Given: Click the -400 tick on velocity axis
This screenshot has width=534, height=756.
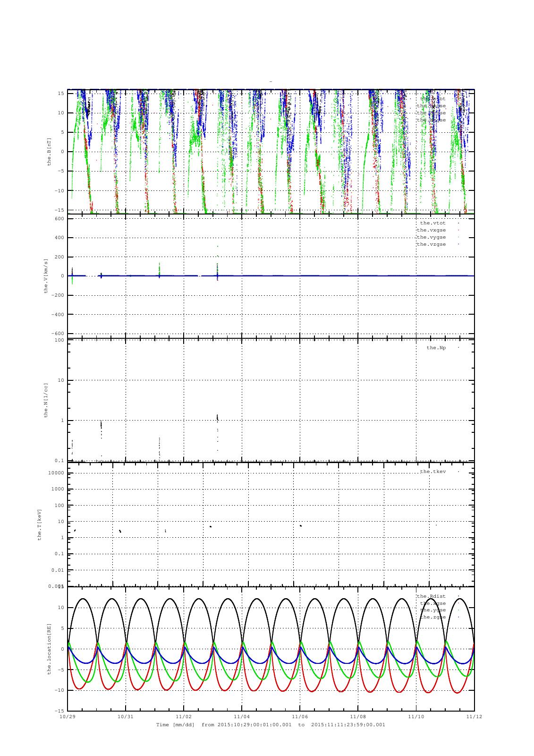Looking at the screenshot, I should [x=58, y=314].
